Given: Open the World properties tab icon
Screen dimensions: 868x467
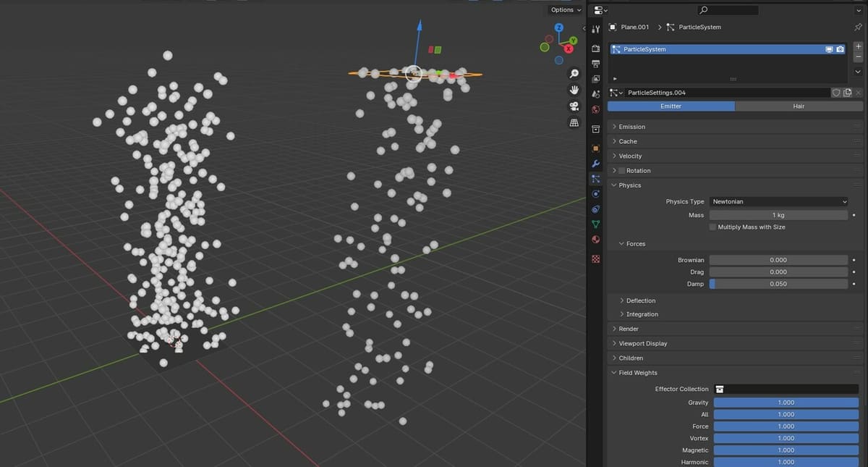Looking at the screenshot, I should [x=596, y=109].
